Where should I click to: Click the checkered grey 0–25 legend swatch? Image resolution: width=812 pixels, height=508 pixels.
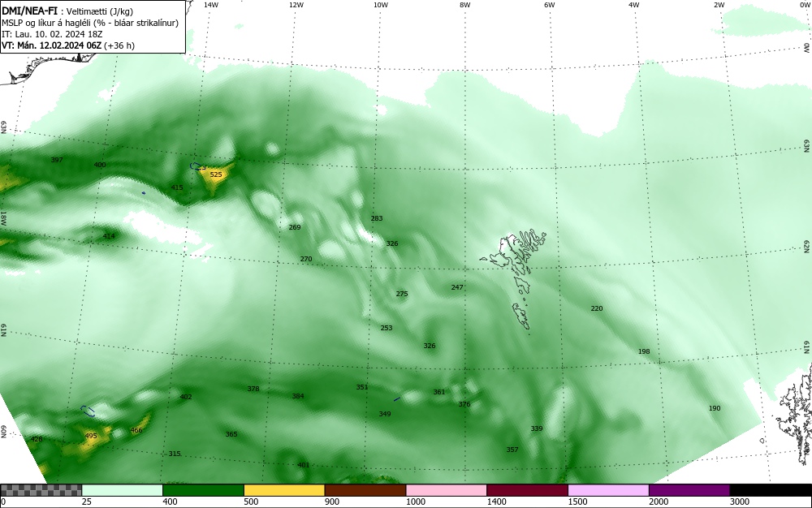coord(41,490)
